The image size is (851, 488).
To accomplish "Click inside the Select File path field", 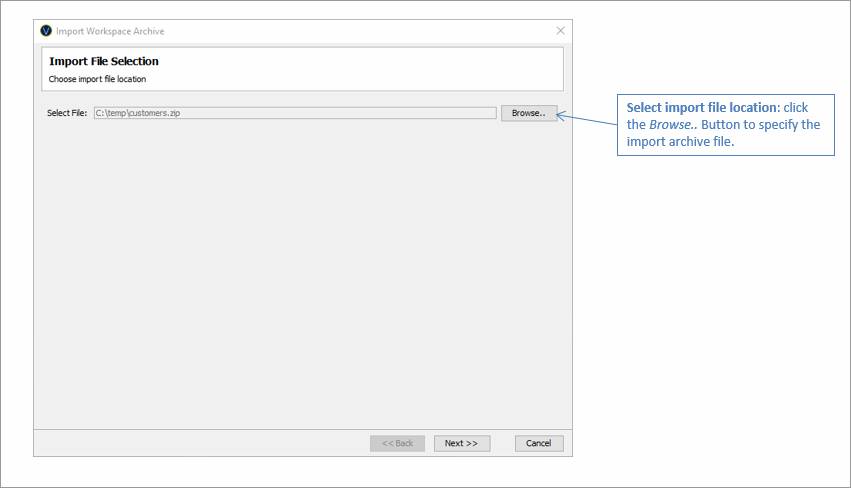I will pyautogui.click(x=295, y=113).
